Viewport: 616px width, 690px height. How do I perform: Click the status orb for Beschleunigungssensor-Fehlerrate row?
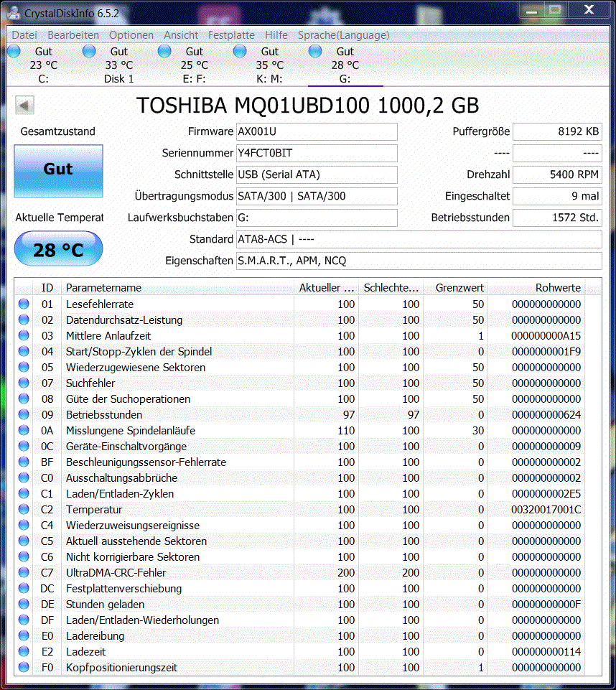(x=24, y=462)
